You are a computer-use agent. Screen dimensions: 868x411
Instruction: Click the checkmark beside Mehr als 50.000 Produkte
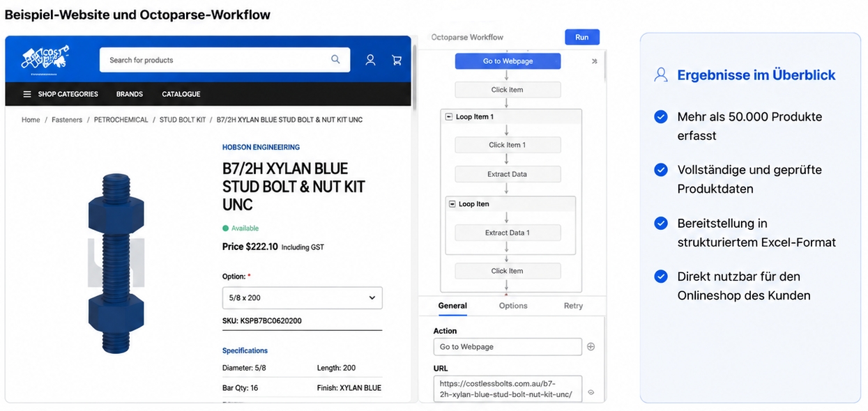[x=661, y=117]
